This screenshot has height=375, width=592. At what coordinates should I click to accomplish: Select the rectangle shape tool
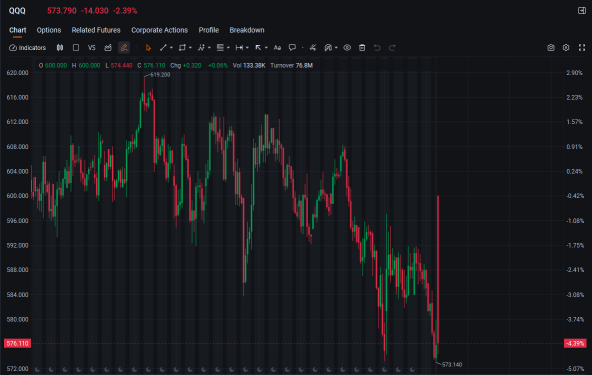182,48
